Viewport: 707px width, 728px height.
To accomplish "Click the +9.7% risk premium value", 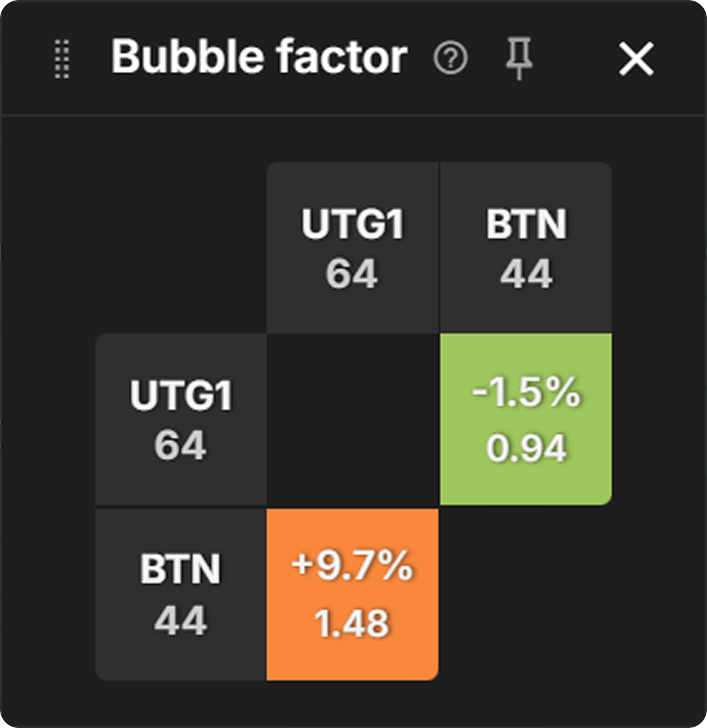I will (353, 567).
